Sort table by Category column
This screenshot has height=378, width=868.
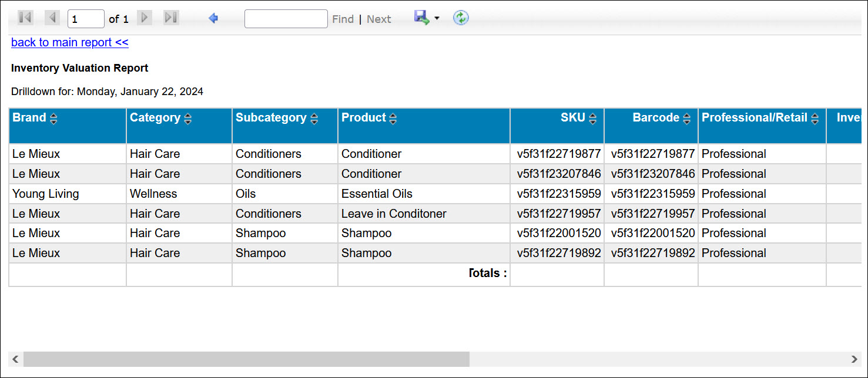188,119
